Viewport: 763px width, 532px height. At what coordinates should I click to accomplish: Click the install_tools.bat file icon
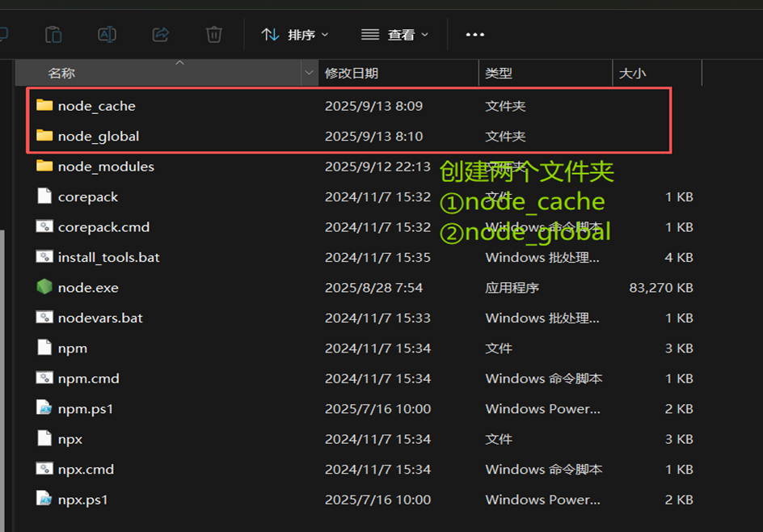[x=44, y=256]
